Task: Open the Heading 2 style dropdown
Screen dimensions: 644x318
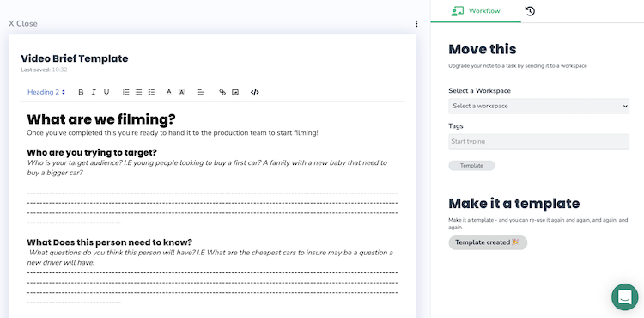Action: (46, 93)
